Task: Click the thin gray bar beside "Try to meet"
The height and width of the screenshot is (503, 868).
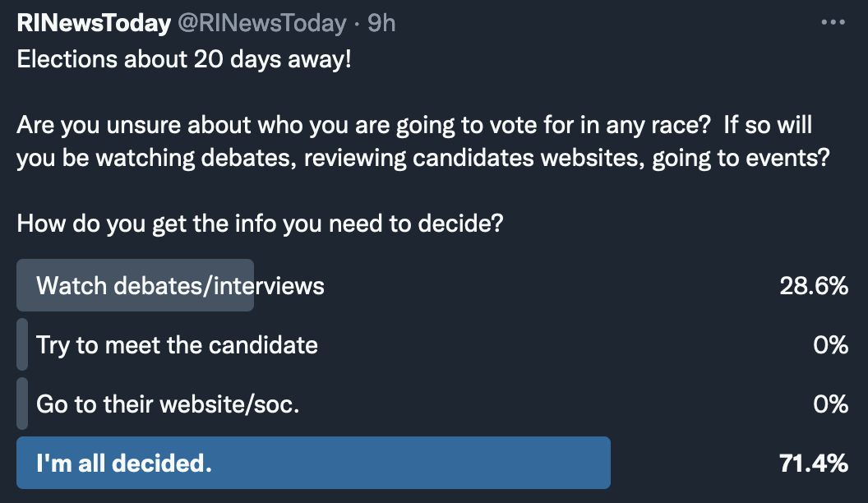Action: click(22, 344)
